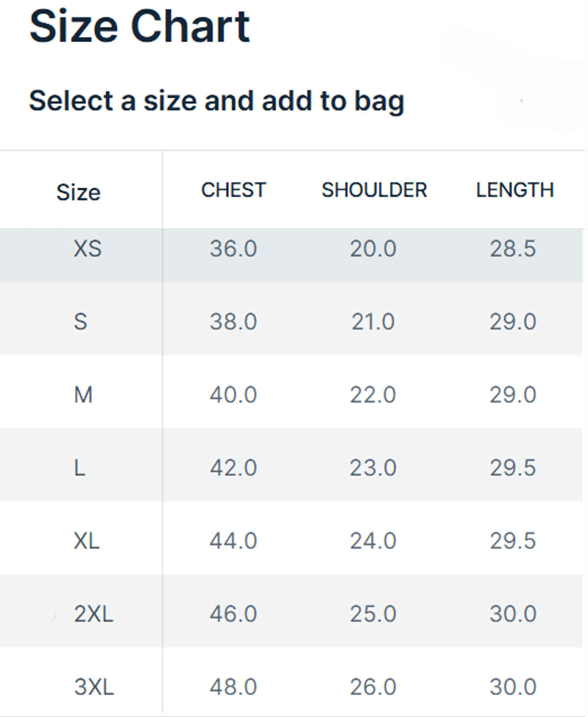588x717 pixels.
Task: Select size S in the chart
Action: (x=80, y=322)
